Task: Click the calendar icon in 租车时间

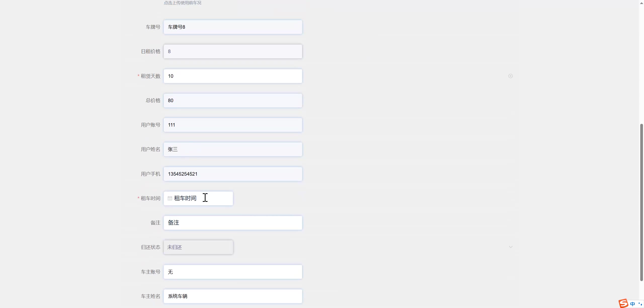Action: pyautogui.click(x=170, y=198)
